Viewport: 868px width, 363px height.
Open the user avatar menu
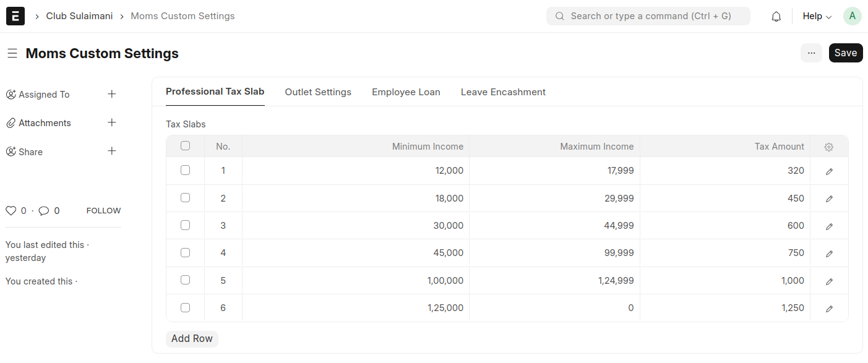pos(852,16)
